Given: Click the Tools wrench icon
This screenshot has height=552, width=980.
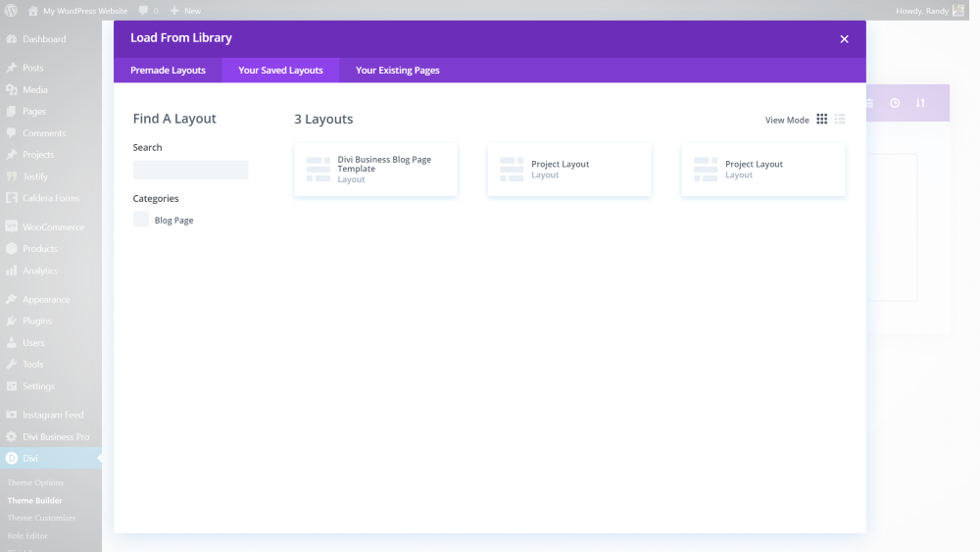Looking at the screenshot, I should click(x=11, y=364).
